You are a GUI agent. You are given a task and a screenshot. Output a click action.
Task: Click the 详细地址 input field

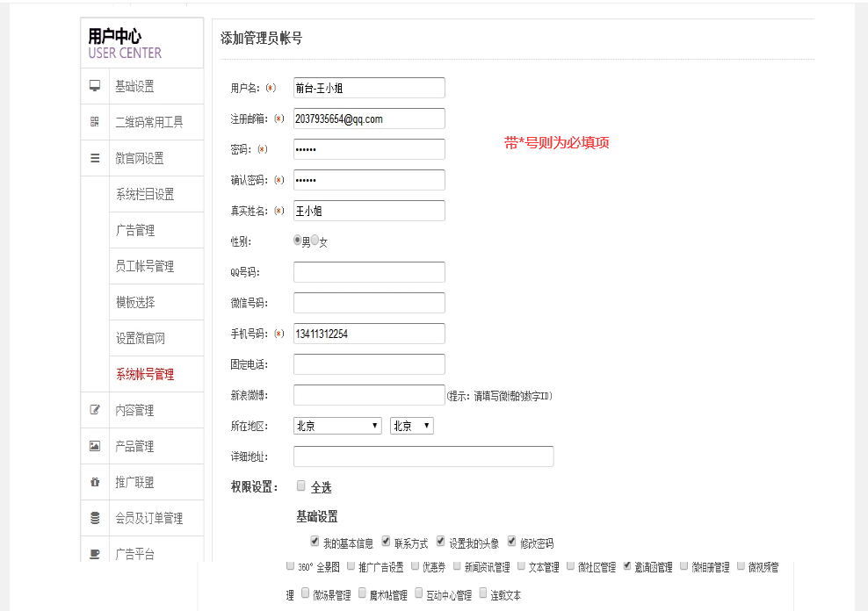(423, 456)
